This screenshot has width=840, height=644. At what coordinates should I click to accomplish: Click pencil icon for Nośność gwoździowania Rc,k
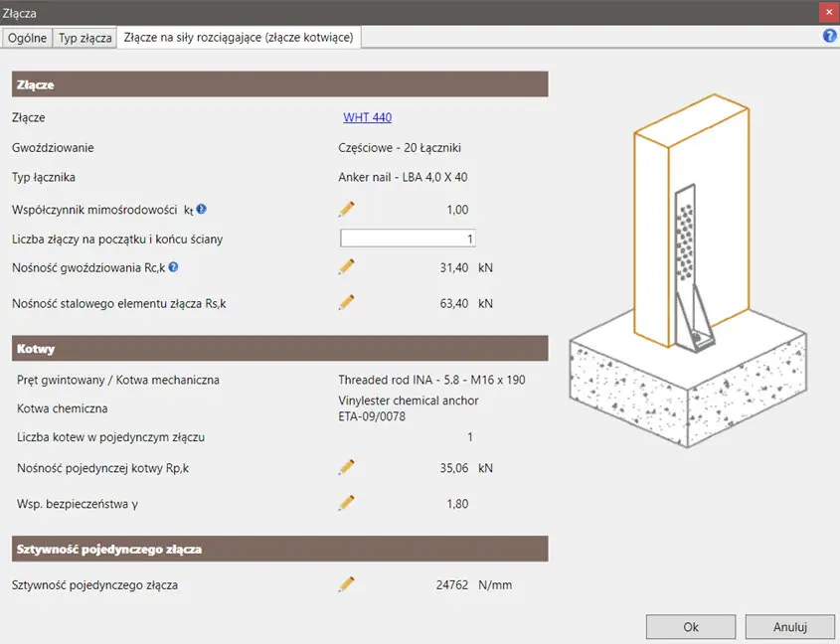tap(346, 266)
